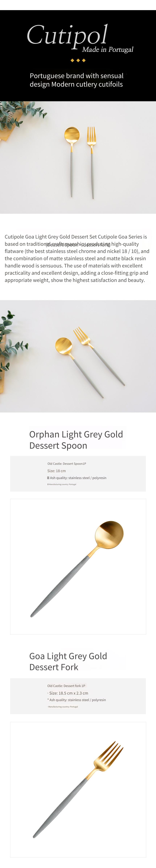Viewport: 156px width, 868px height.
Task: Click the Orphan Light Grey Gold Dessert Spoon heading
Action: tap(76, 440)
